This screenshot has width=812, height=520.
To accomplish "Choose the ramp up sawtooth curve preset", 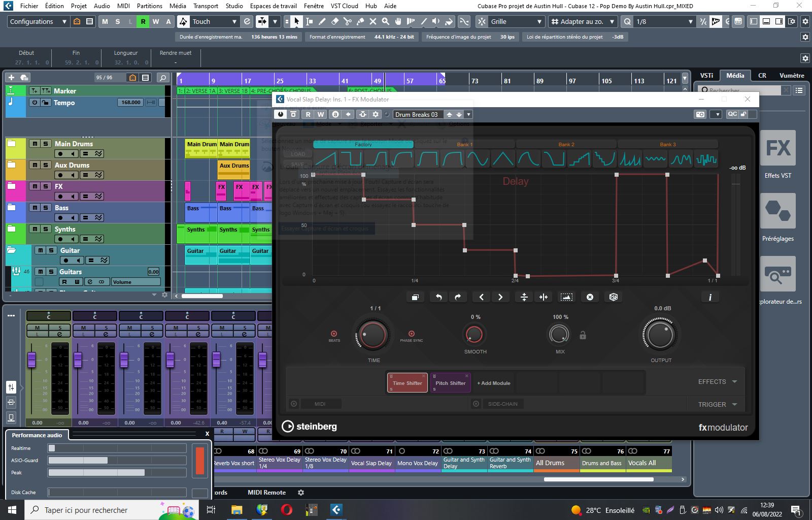I will click(x=325, y=159).
